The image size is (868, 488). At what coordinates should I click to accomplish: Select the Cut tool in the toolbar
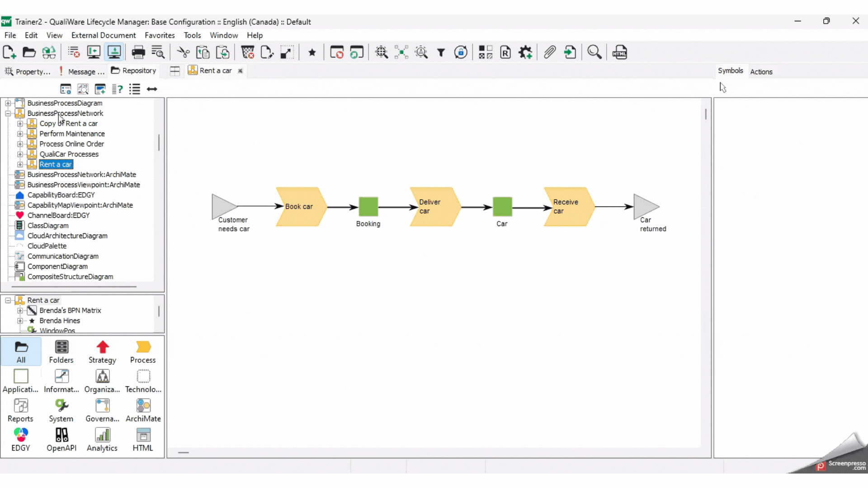[x=183, y=52]
